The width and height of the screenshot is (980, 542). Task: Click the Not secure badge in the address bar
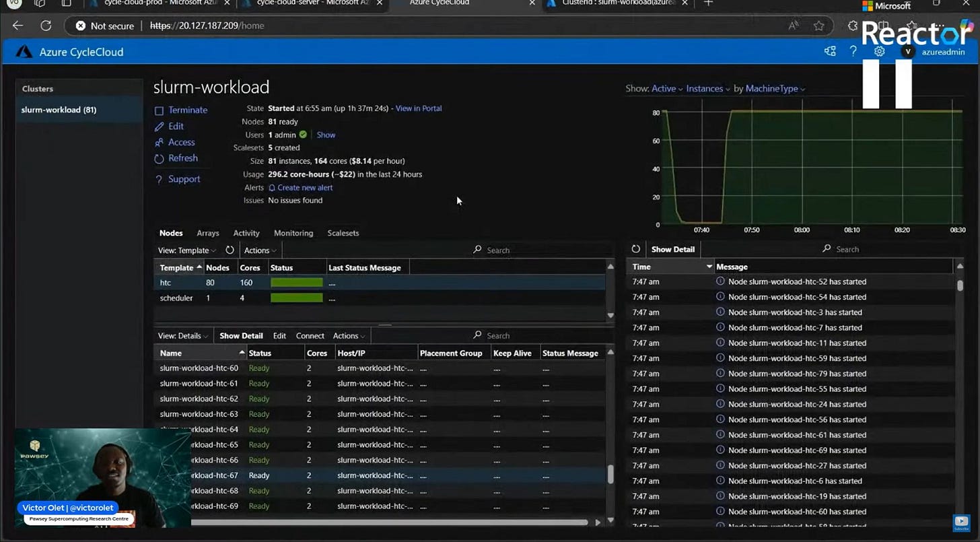point(103,26)
